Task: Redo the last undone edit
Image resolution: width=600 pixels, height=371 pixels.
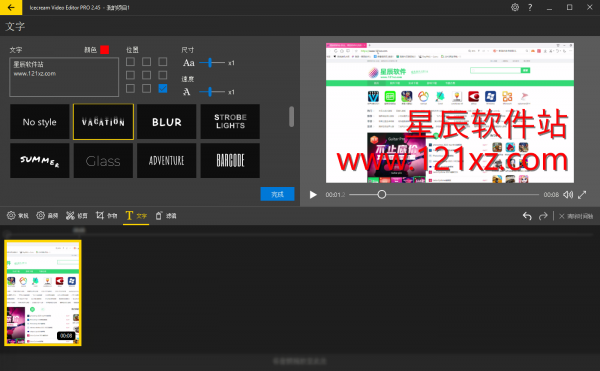Action: (x=543, y=216)
